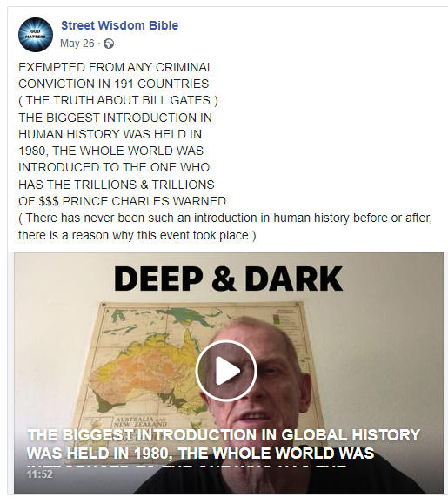Click the 11:52 video duration label
Viewport: 448px width, 504px height.
[x=39, y=474]
